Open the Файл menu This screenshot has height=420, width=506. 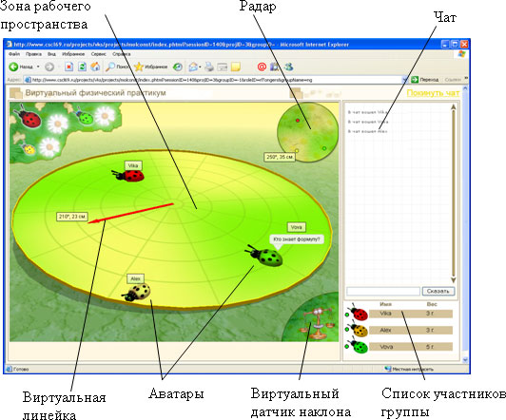point(14,54)
